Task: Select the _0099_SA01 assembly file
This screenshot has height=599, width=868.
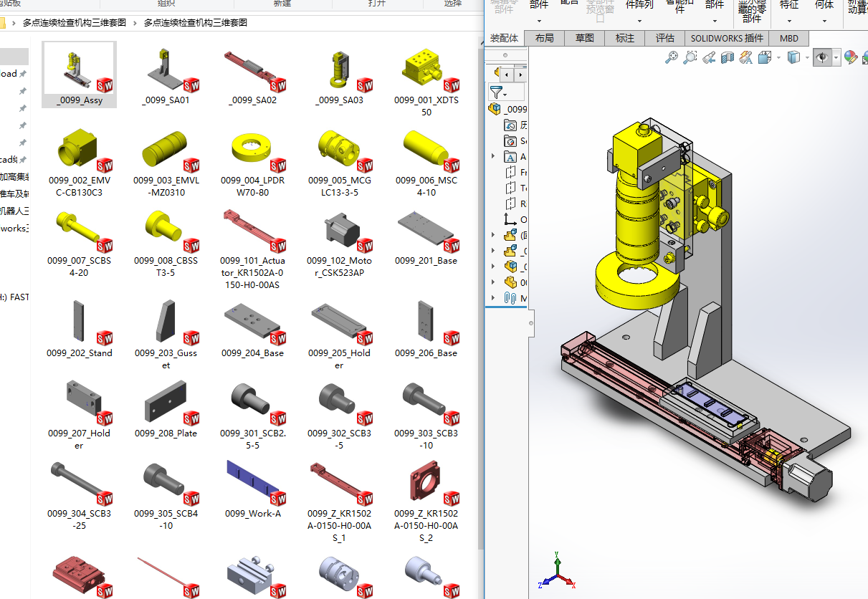Action: [166, 75]
